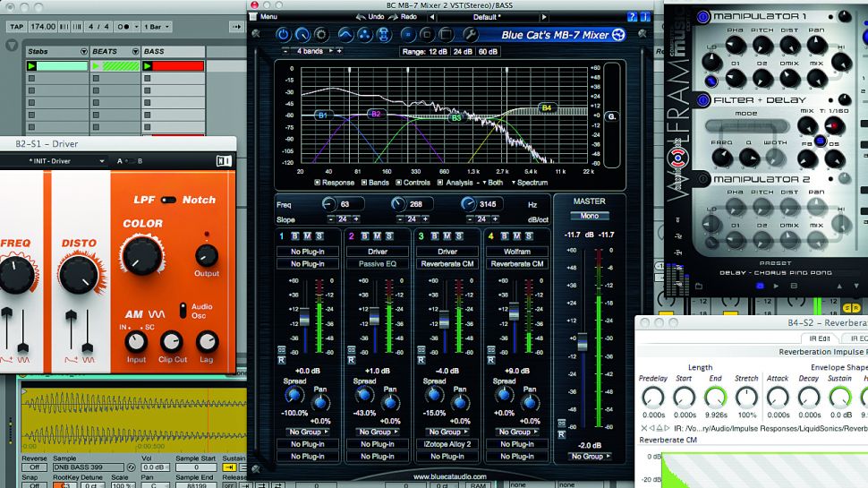Viewport: 868px width, 488px height.
Task: Add a band with the plus button
Action: pos(339,51)
